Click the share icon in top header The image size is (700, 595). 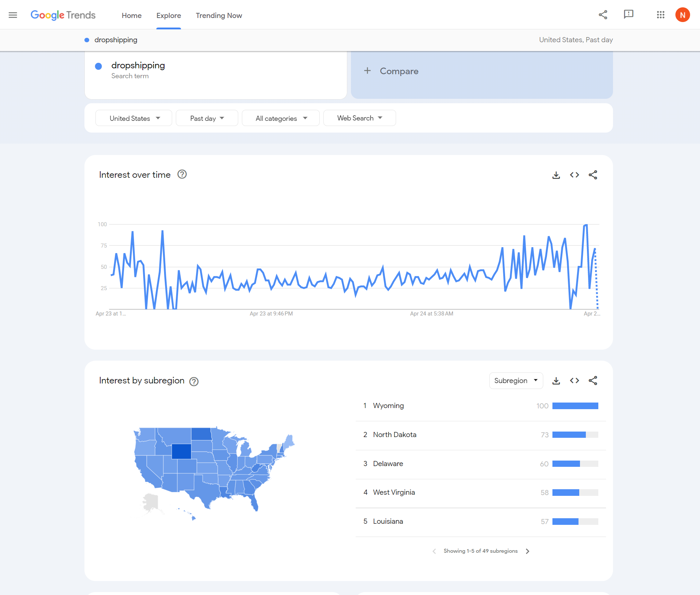603,15
